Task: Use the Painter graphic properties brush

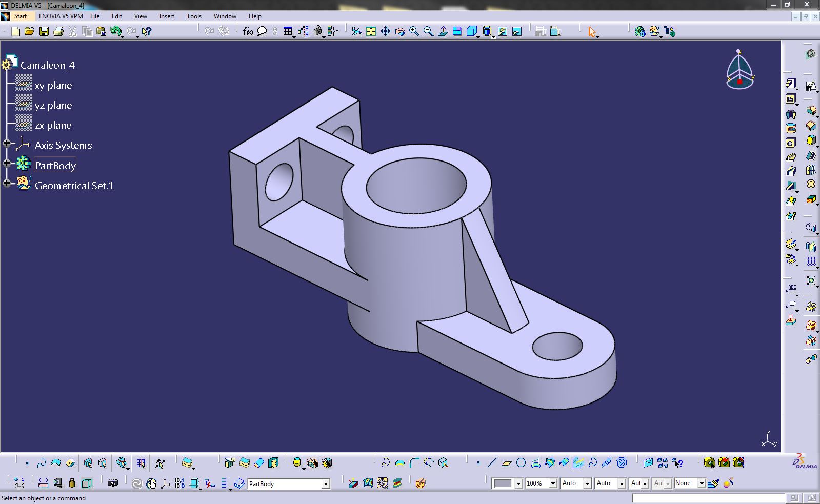Action: tap(714, 483)
